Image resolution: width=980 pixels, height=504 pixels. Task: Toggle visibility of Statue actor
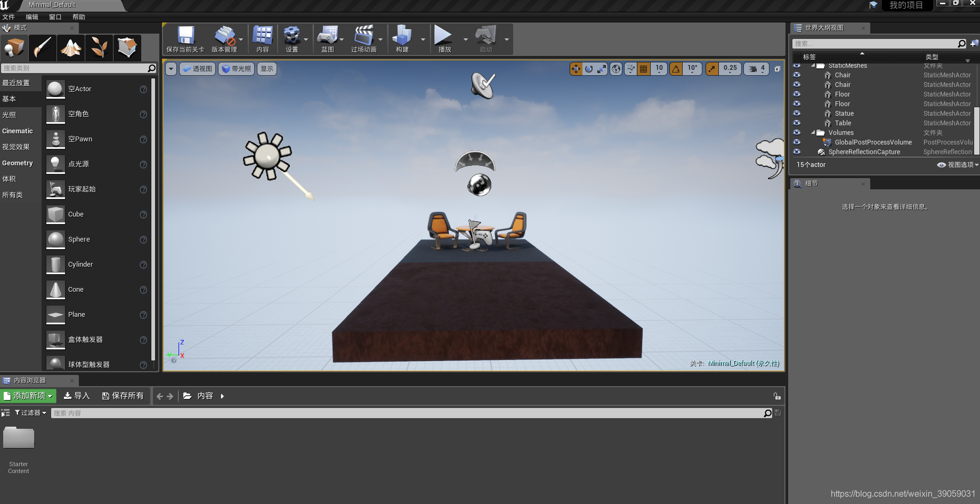(797, 114)
